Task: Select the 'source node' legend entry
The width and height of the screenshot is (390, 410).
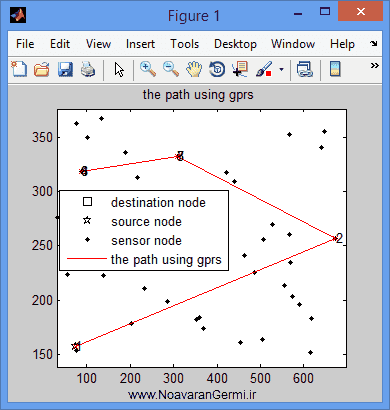Action: [146, 221]
